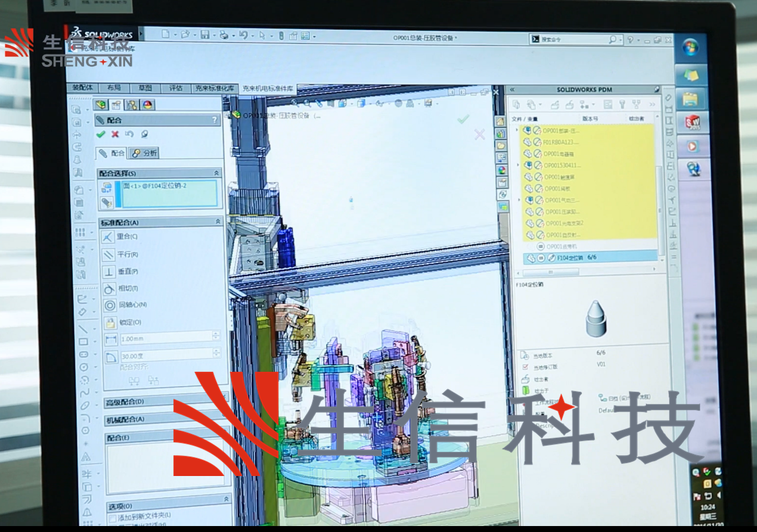Click the 版本号 column header in PDM
The width and height of the screenshot is (757, 532).
(x=590, y=119)
